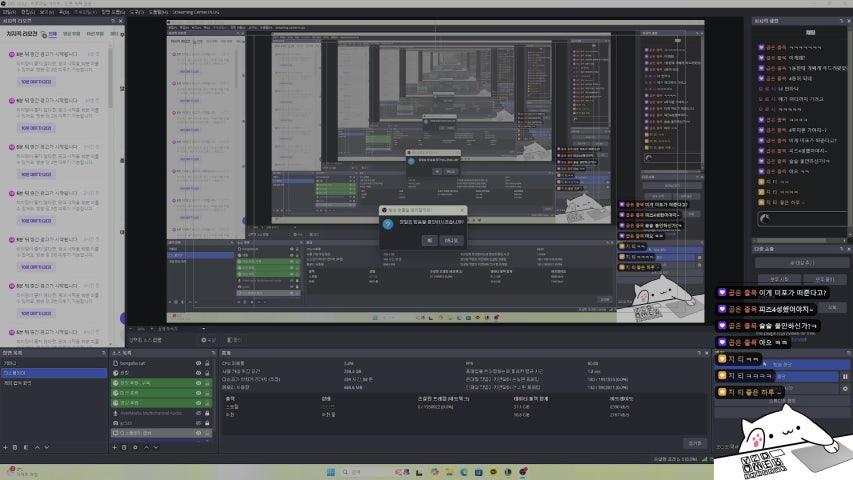The height and width of the screenshot is (480, 853).
Task: Open the 도움말 menu
Action: (x=158, y=12)
